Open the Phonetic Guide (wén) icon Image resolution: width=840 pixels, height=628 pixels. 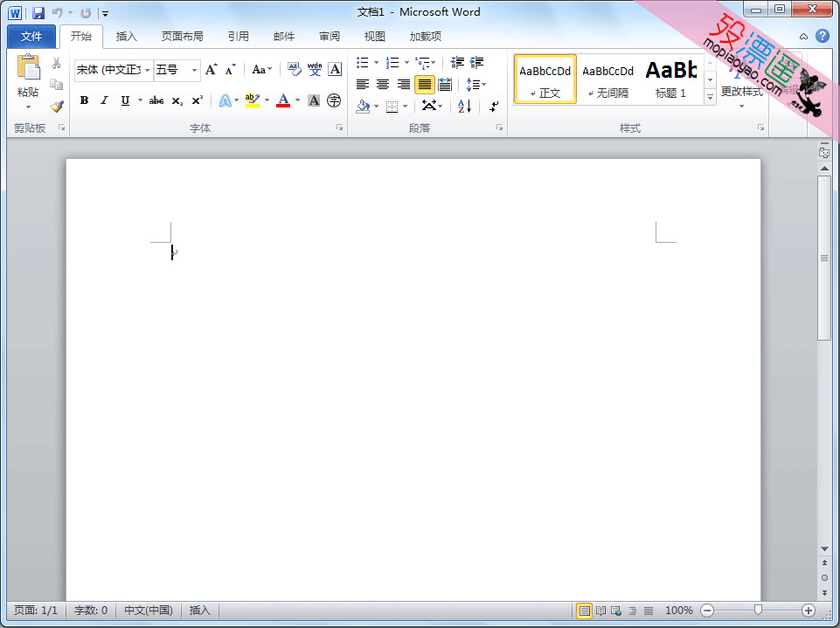tap(315, 69)
